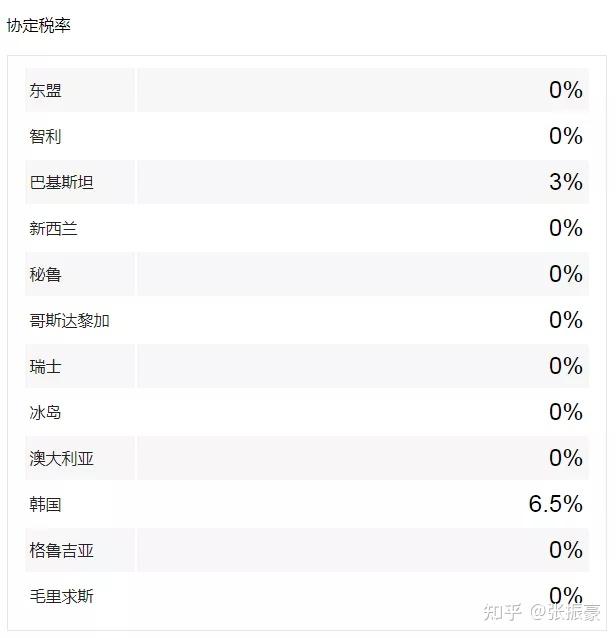Select the 智利 country label
Screen dimensions: 616x638
point(46,137)
